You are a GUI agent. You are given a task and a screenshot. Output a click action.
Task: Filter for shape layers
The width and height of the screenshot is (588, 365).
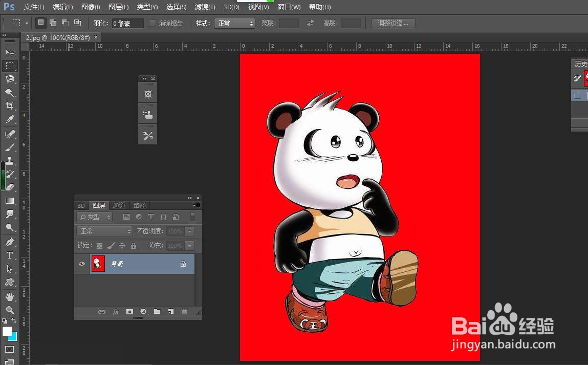pyautogui.click(x=163, y=217)
